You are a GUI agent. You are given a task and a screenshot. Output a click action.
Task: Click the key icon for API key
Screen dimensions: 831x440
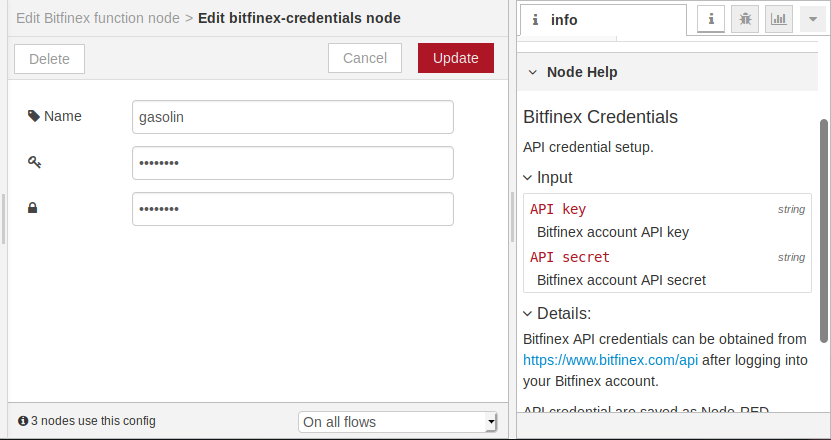[x=34, y=162]
